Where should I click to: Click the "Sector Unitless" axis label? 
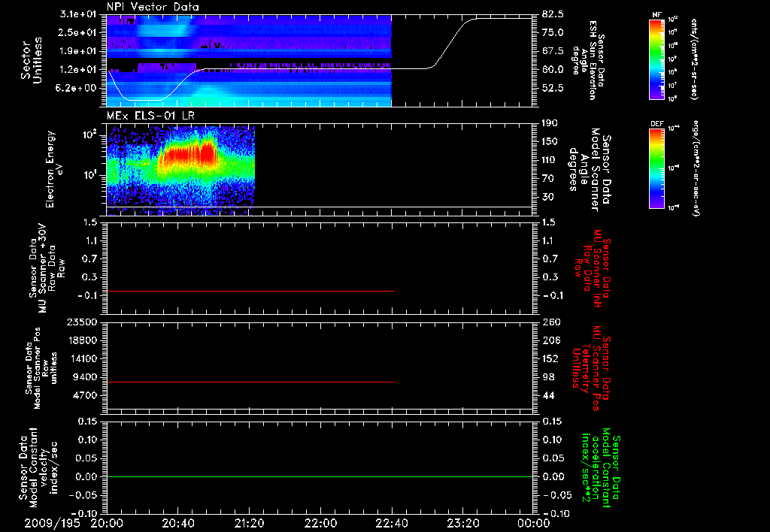(x=32, y=60)
